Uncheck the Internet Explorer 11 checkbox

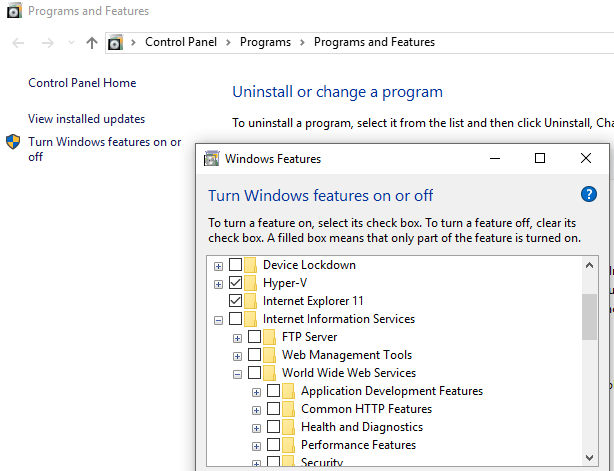click(235, 301)
